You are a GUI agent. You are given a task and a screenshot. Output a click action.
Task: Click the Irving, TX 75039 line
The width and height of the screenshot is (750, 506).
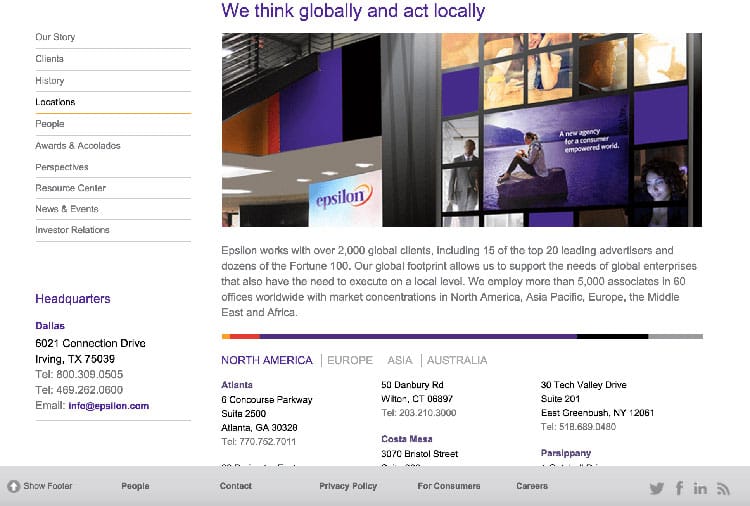tap(75, 359)
